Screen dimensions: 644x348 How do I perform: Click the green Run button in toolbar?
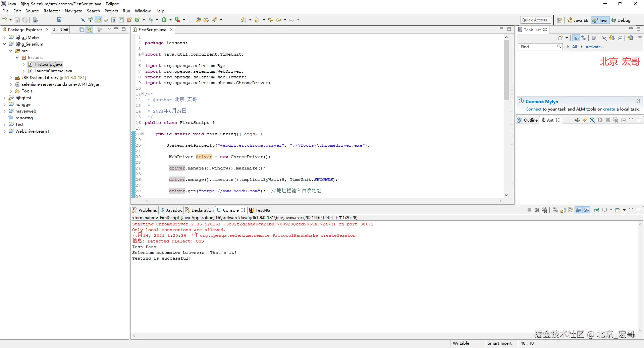164,20
